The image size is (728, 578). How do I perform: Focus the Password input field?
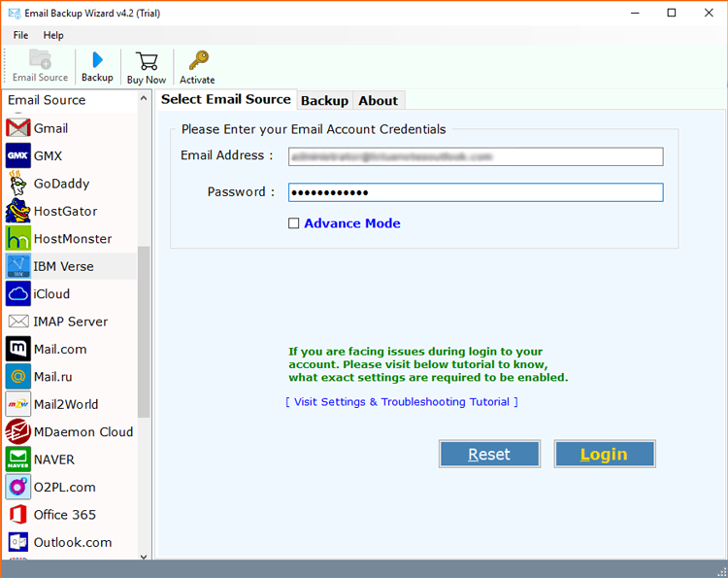click(x=476, y=192)
